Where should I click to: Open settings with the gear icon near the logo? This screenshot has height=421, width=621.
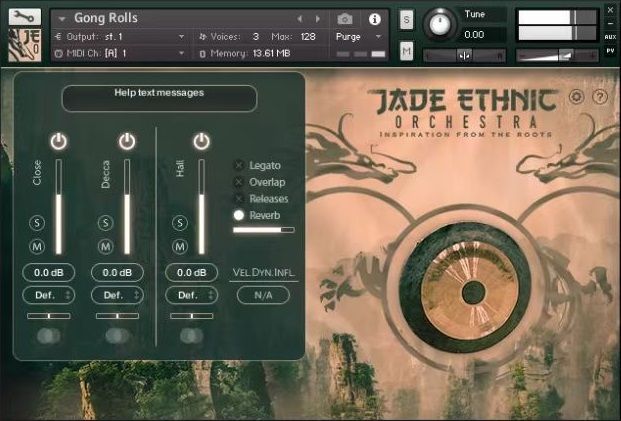coord(576,97)
